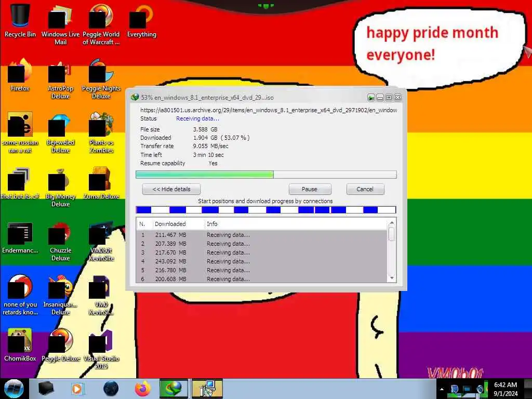This screenshot has width=532, height=399.
Task: Pause the Windows 8.1 ISO download
Action: pyautogui.click(x=310, y=189)
